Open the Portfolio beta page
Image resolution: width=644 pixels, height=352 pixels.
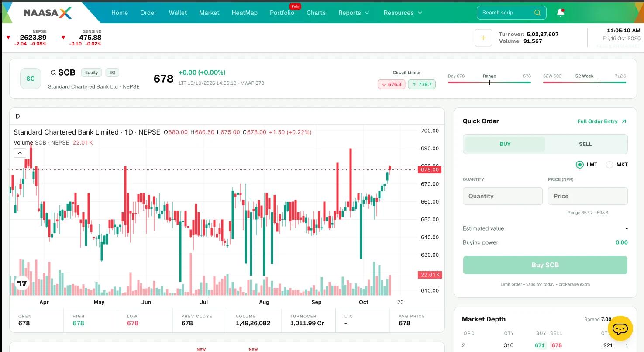tap(282, 13)
